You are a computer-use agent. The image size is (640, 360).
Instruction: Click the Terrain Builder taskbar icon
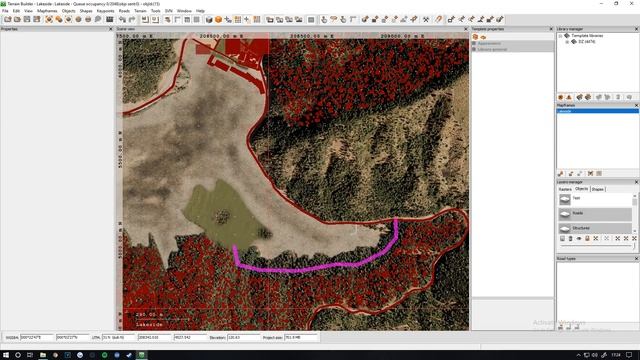pyautogui.click(x=142, y=355)
